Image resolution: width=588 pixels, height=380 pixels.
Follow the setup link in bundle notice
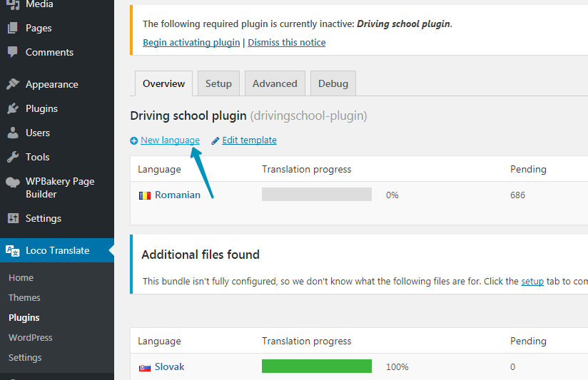tap(532, 282)
